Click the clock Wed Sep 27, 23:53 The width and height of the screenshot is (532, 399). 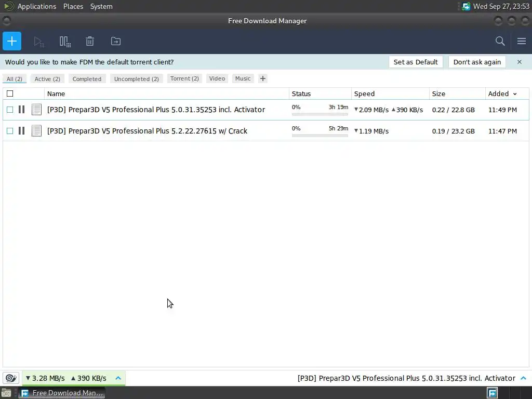501,6
